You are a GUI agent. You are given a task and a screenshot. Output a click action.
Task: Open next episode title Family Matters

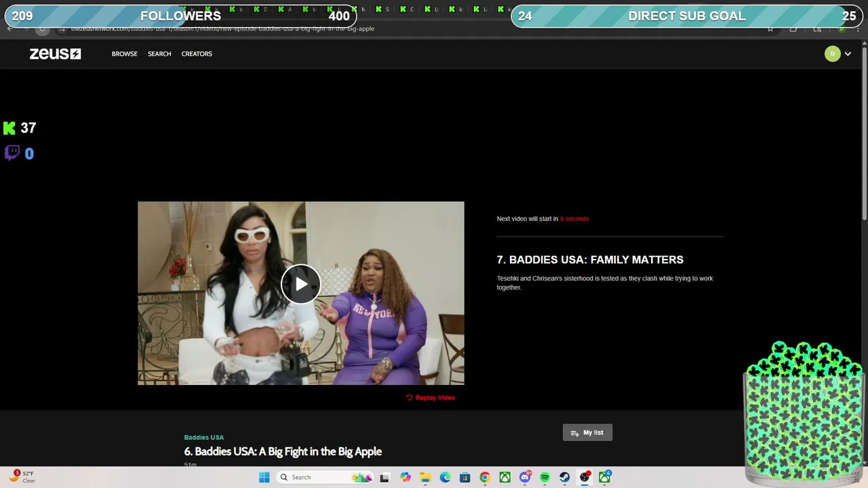point(590,260)
